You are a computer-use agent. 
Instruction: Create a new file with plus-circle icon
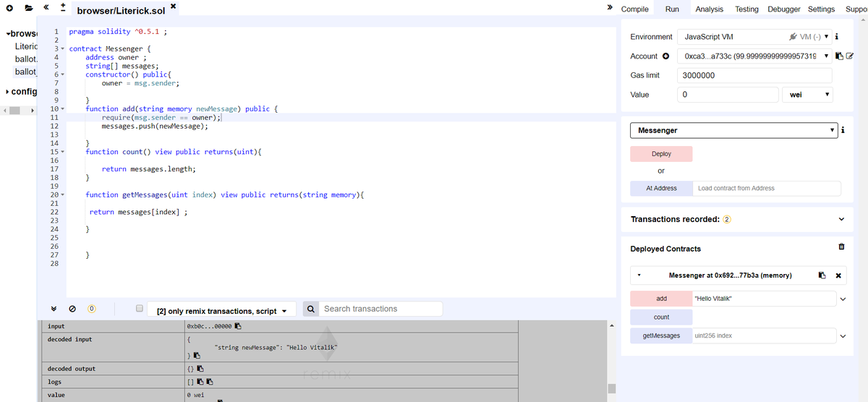click(x=10, y=8)
